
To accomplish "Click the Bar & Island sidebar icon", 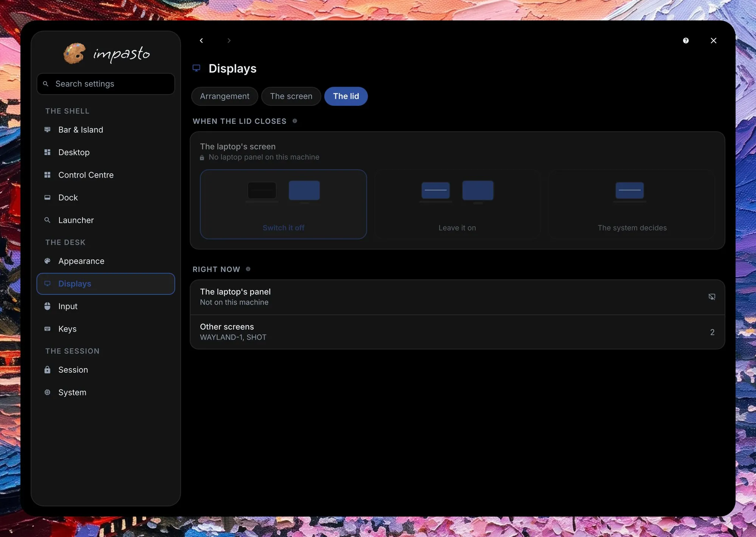I will [x=47, y=130].
